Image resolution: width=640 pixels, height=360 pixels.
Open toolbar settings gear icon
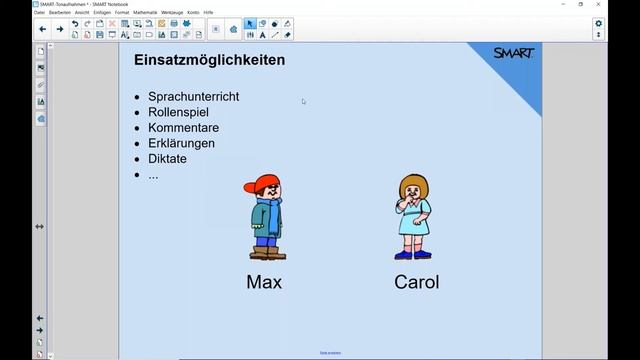pyautogui.click(x=598, y=24)
